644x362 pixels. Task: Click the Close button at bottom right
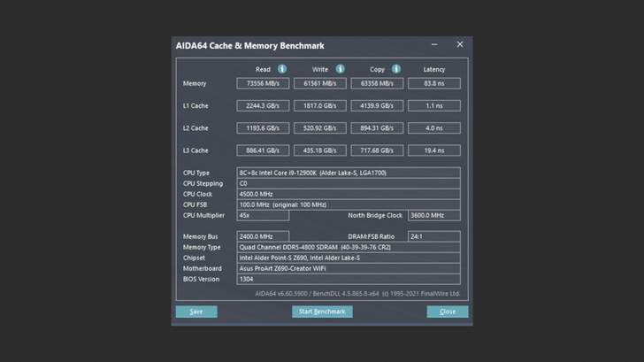click(448, 312)
